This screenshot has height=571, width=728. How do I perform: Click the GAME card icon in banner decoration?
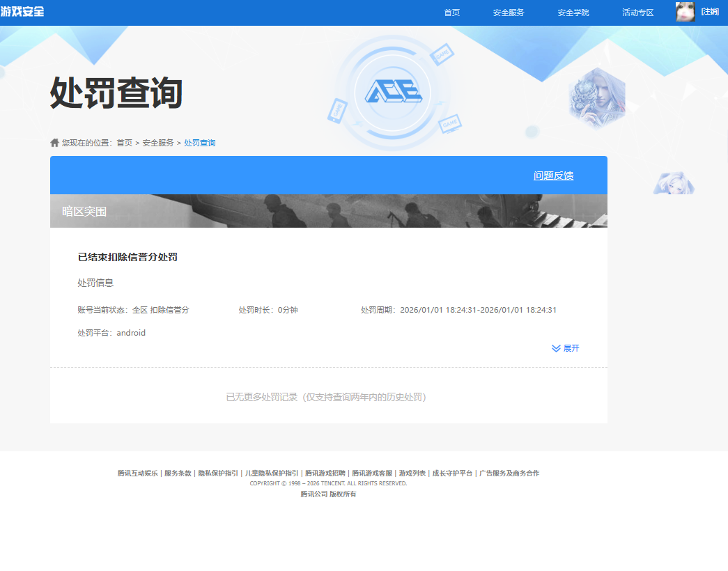tap(442, 53)
